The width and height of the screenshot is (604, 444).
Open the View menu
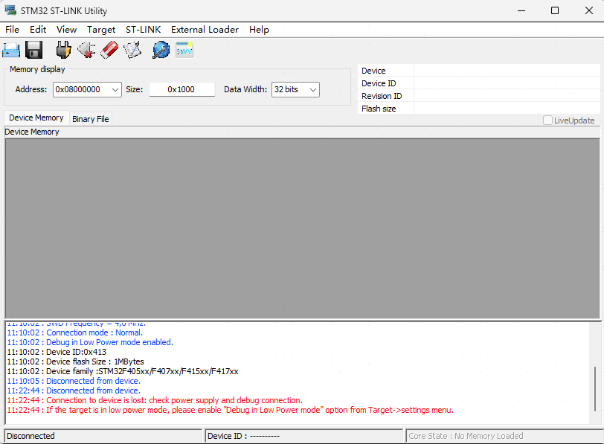(66, 30)
